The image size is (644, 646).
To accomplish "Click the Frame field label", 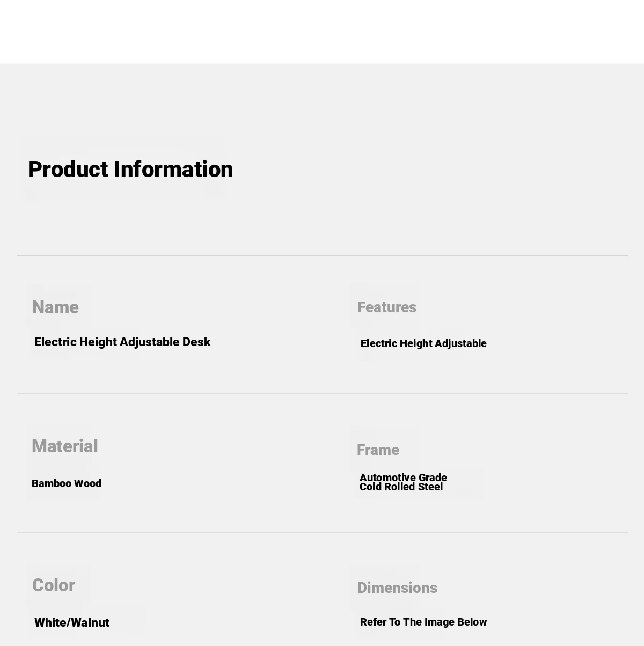I will tap(378, 450).
